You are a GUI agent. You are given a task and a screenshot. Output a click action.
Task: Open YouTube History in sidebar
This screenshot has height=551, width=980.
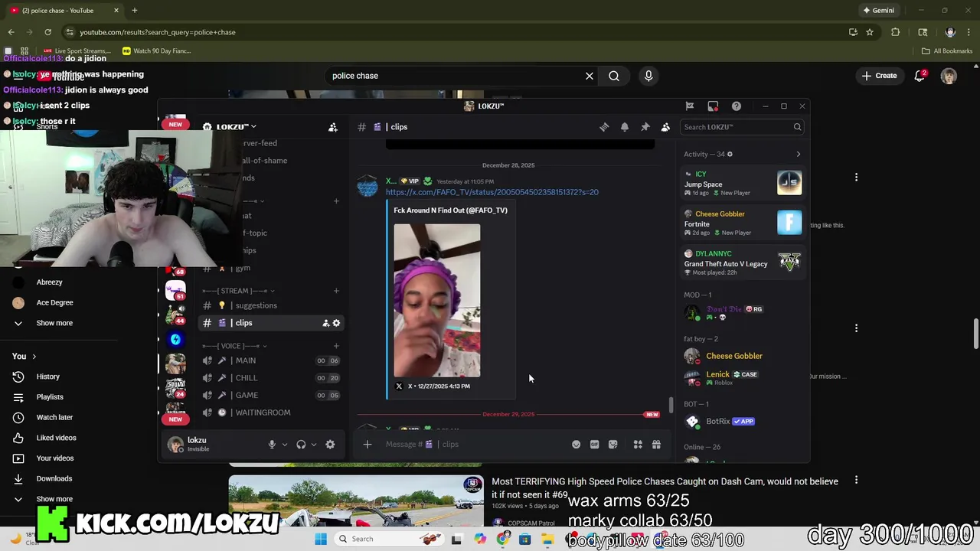tap(47, 377)
